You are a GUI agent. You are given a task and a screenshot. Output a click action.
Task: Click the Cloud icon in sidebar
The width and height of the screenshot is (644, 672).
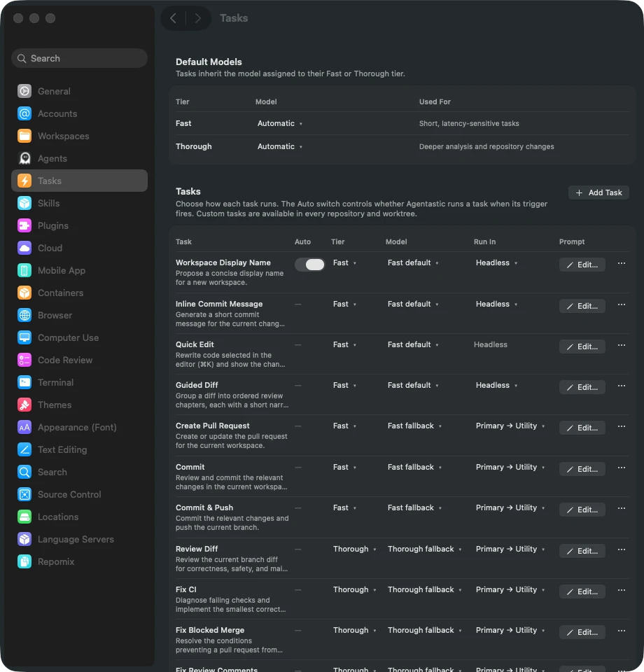coord(24,248)
